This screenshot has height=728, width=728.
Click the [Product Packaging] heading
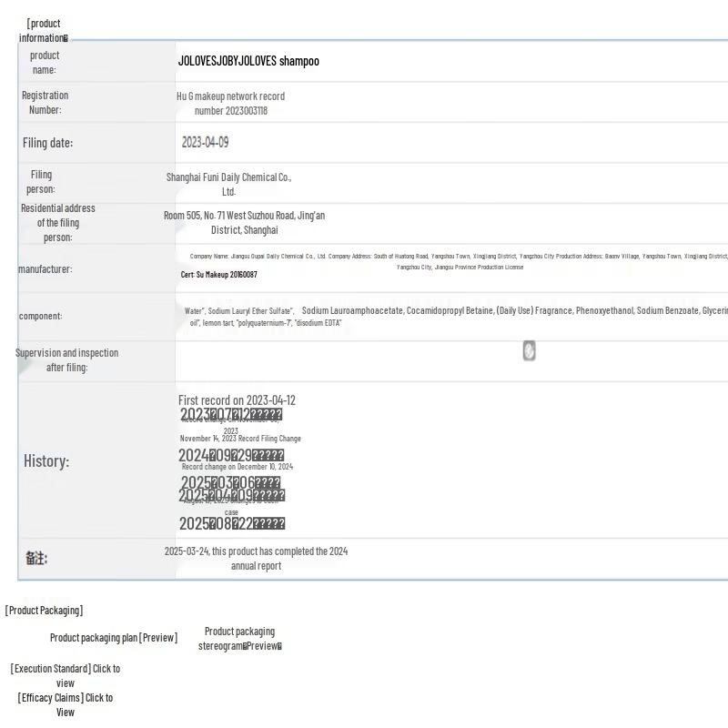(44, 610)
